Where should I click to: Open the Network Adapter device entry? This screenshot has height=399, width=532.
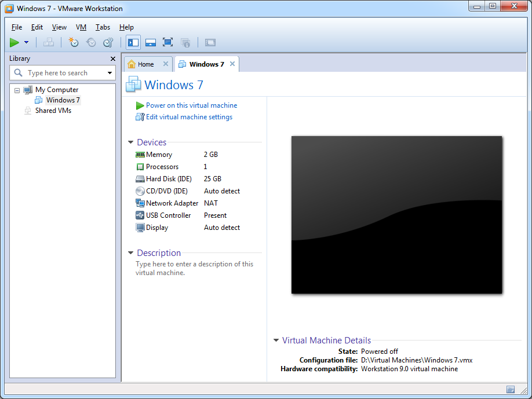(172, 203)
